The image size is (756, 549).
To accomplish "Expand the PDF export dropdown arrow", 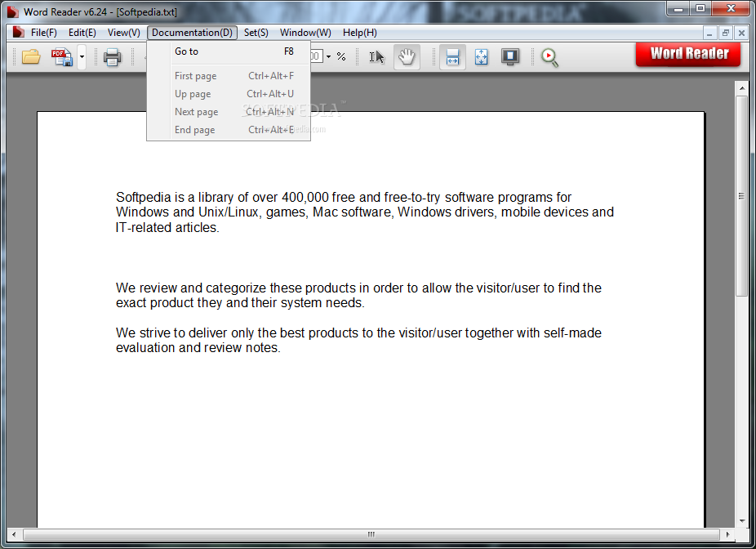I will (82, 57).
